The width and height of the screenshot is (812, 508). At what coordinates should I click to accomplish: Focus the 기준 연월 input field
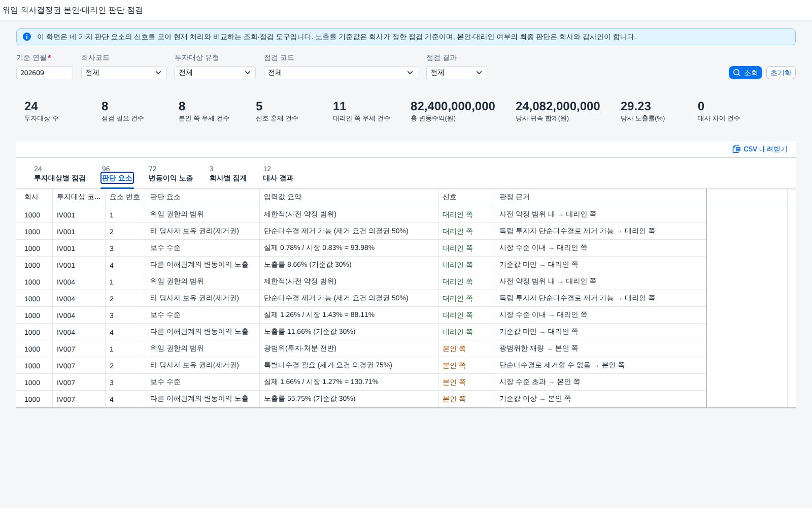(45, 73)
